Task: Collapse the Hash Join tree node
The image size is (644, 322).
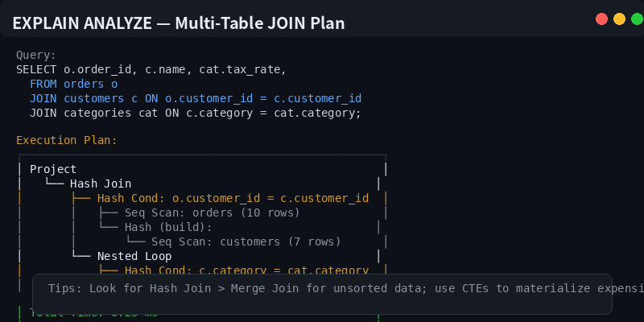Action: pyautogui.click(x=101, y=184)
